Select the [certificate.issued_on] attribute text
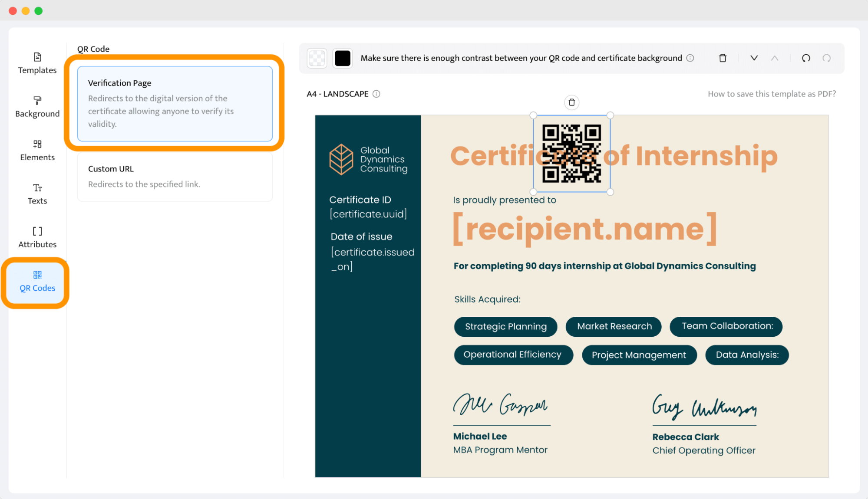This screenshot has height=499, width=868. pos(373,259)
